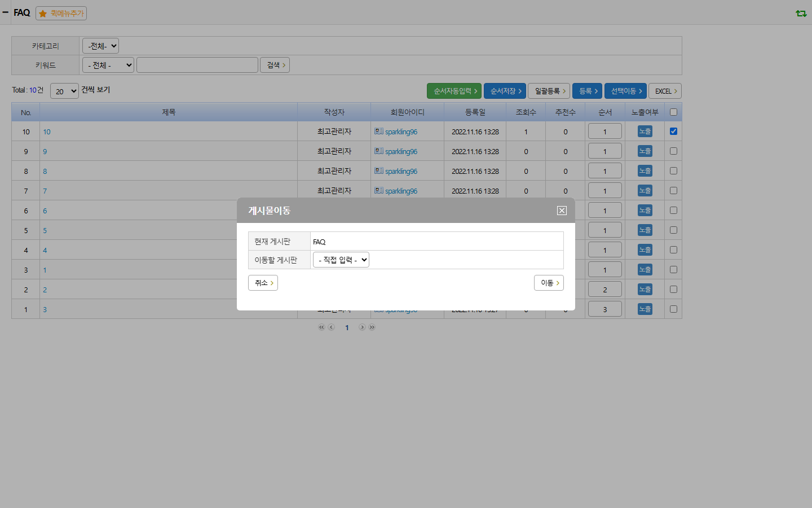Toggle 노출 badge in row No. 10

[x=645, y=131]
